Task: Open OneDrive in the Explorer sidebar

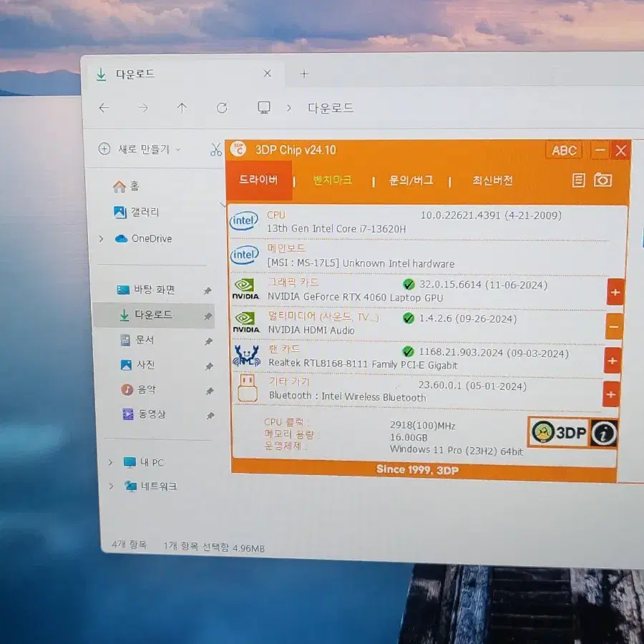Action: 144,238
